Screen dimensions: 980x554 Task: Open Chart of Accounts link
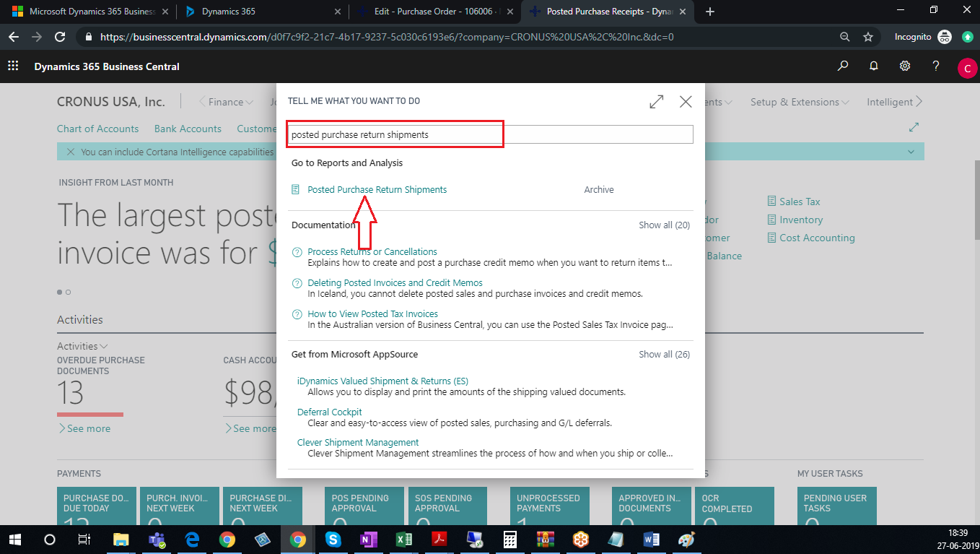click(97, 129)
